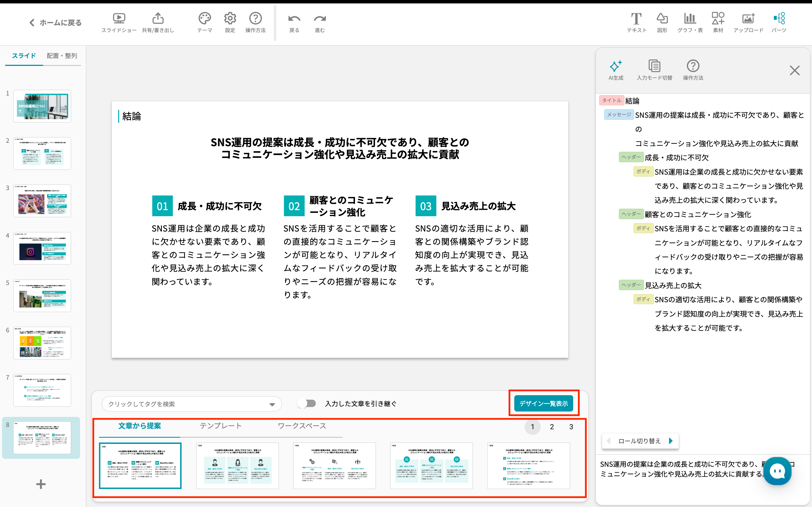Click the 図形 shapes tool icon
Viewport: 812px width, 507px height.
point(662,19)
